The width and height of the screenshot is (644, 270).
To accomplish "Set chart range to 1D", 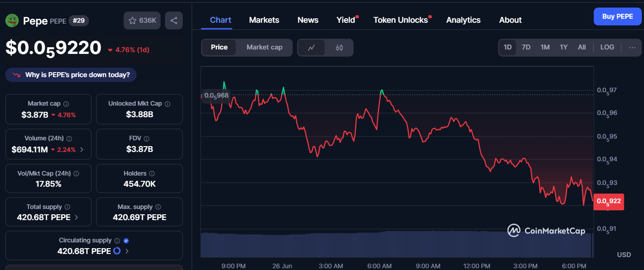I will tap(507, 47).
